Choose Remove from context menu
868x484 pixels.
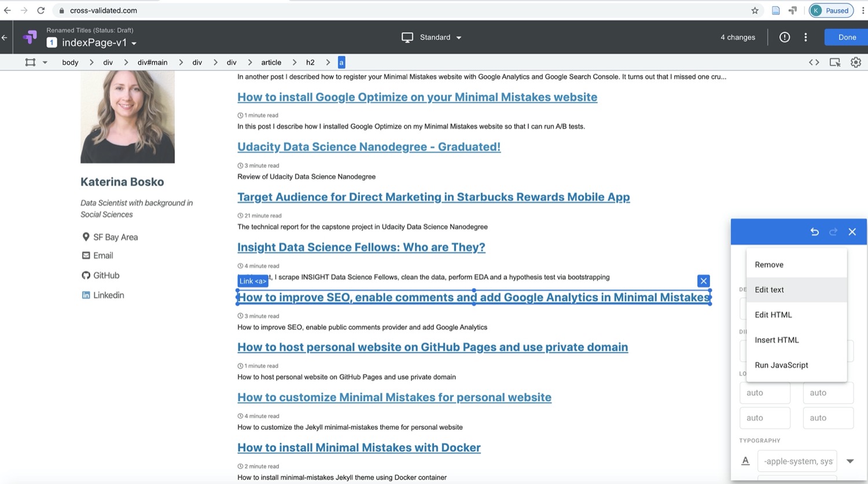pyautogui.click(x=796, y=265)
